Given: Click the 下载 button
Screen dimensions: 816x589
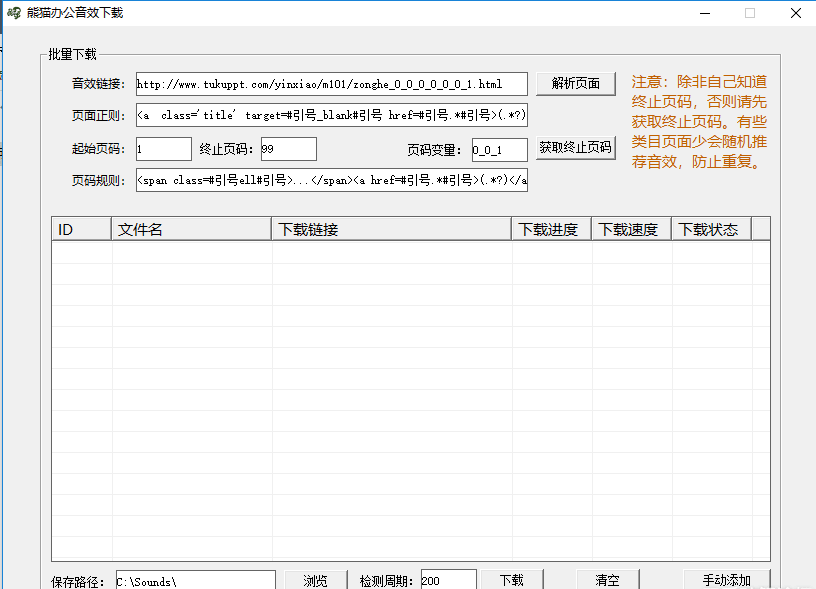Looking at the screenshot, I should click(512, 580).
